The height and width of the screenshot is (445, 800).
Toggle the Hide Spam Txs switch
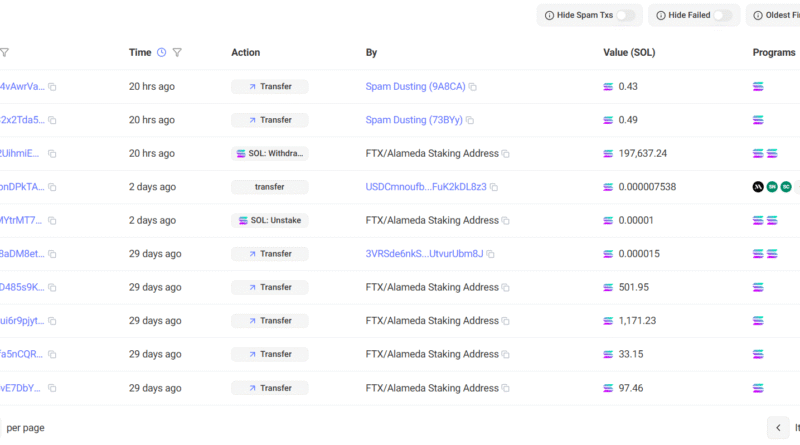click(625, 15)
